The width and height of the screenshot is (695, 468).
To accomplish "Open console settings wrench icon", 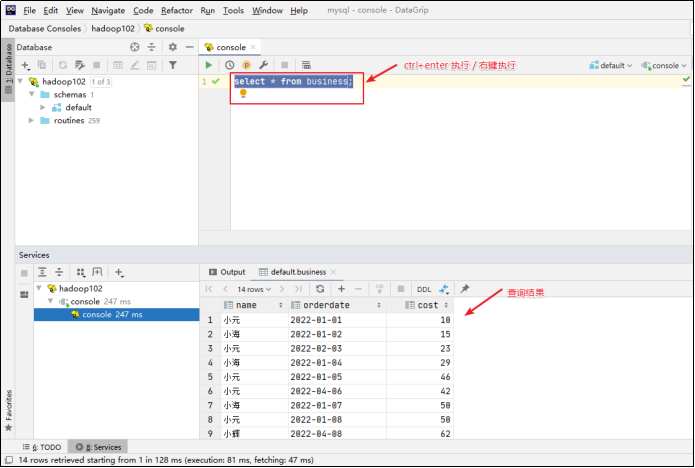I will click(263, 65).
